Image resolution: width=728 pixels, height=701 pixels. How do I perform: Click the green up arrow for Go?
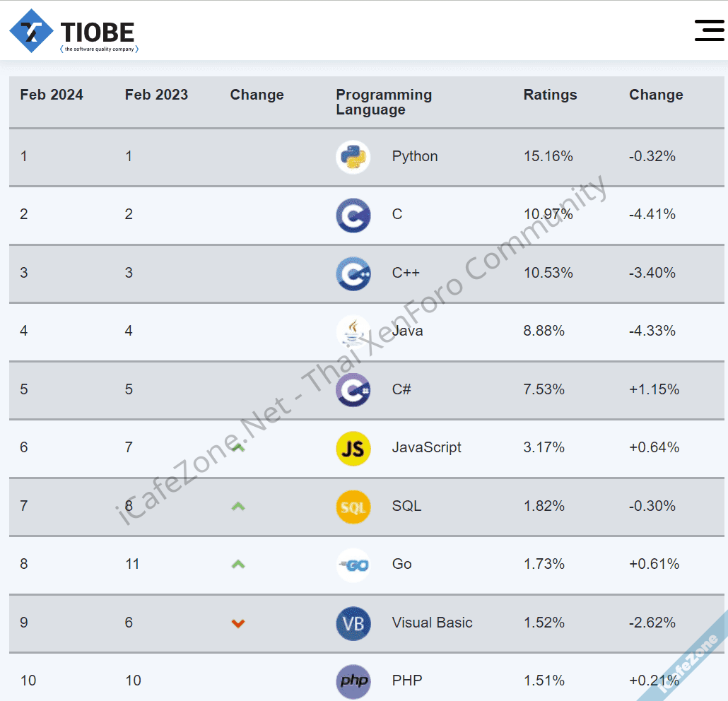tap(238, 564)
